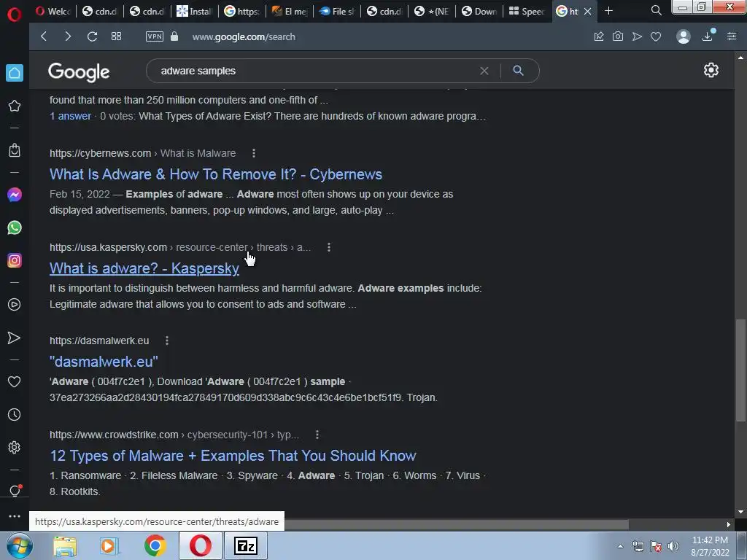The width and height of the screenshot is (747, 560).
Task: Open the send-arrow icon in the toolbar
Action: click(637, 36)
